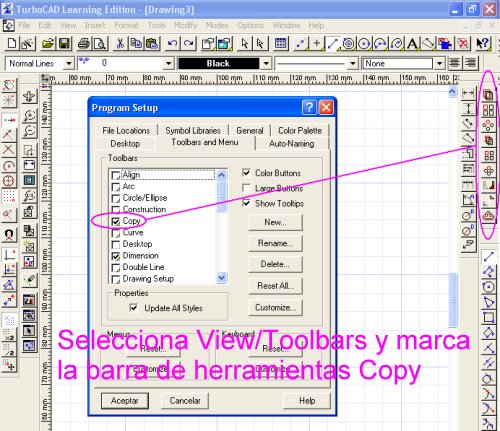
Task: Open the layer 0 dropdown
Action: (x=169, y=63)
